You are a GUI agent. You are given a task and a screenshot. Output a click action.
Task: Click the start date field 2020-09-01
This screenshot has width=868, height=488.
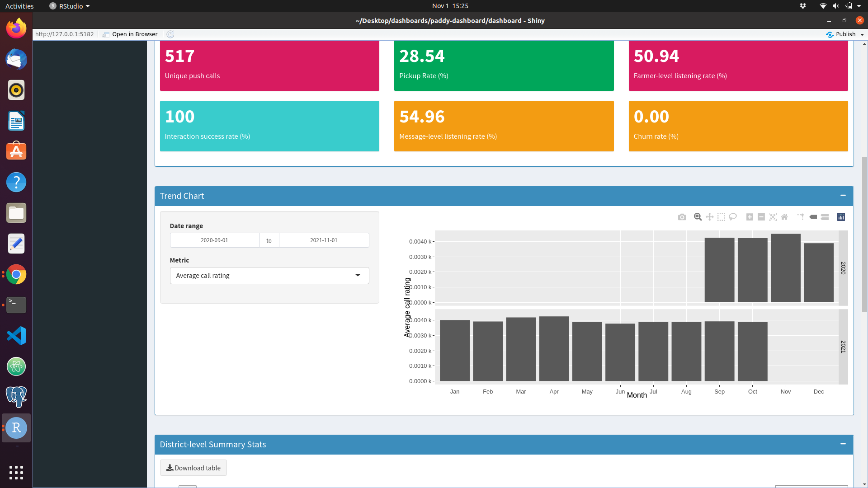[x=214, y=240]
